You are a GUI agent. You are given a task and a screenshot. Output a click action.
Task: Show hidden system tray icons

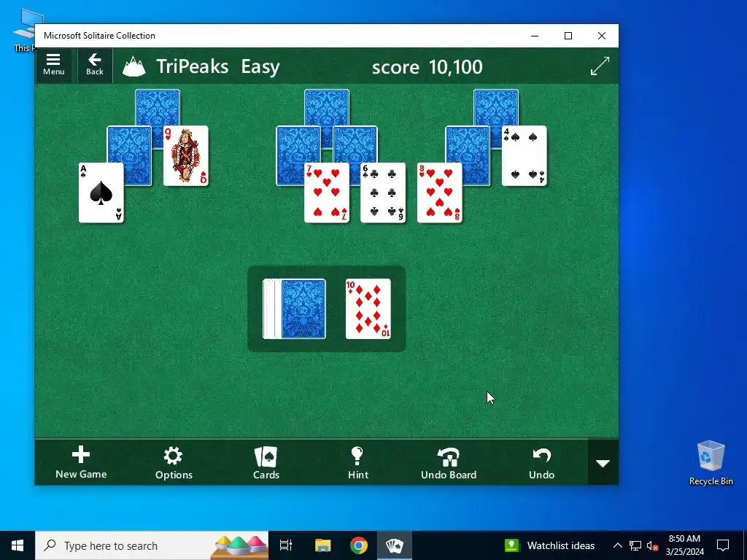[x=617, y=545]
